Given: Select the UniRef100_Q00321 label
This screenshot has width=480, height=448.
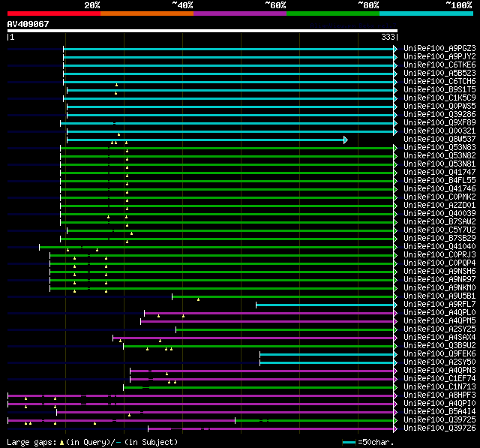Looking at the screenshot, I should click(x=439, y=131).
